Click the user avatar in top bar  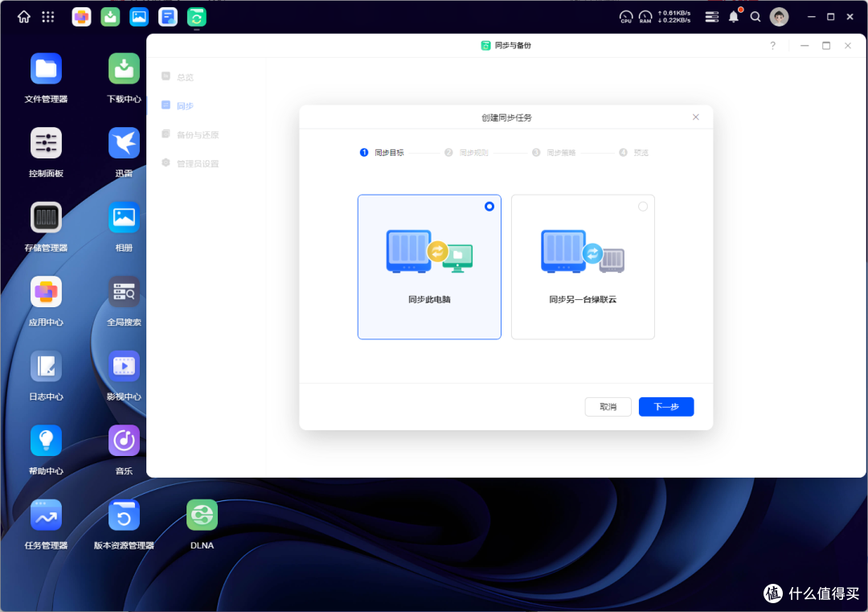tap(779, 17)
